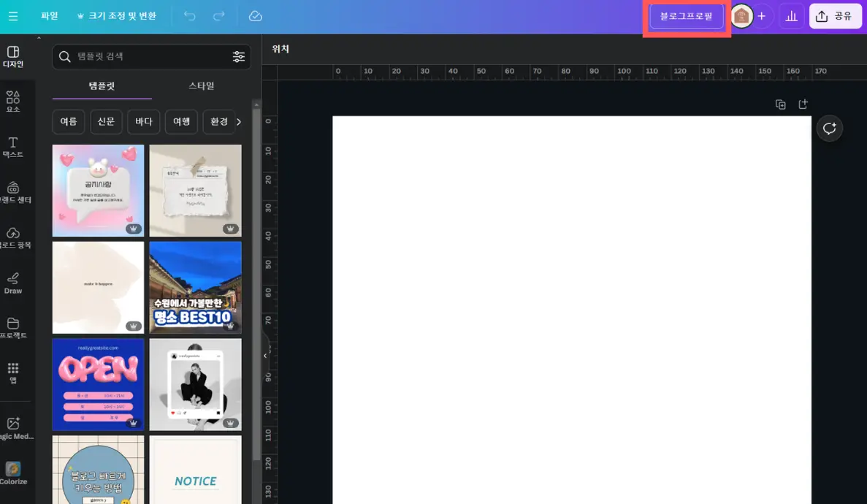Choose the beige watercolor template
The height and width of the screenshot is (504, 867).
[x=98, y=287]
